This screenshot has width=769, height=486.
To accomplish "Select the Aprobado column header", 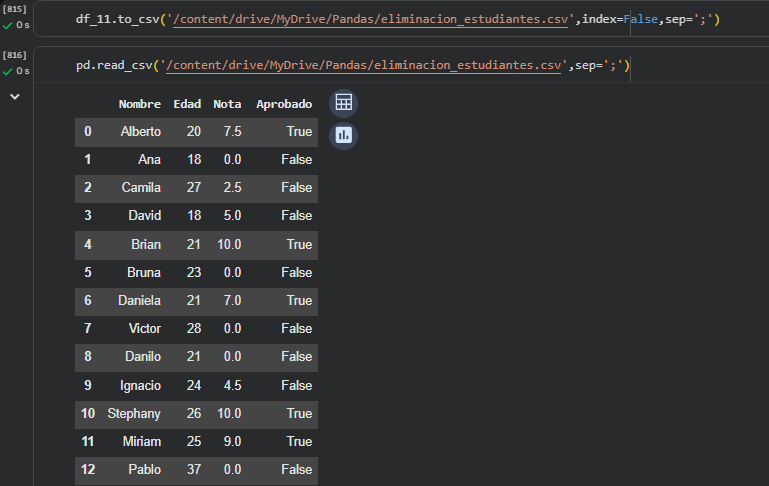I will (x=284, y=104).
